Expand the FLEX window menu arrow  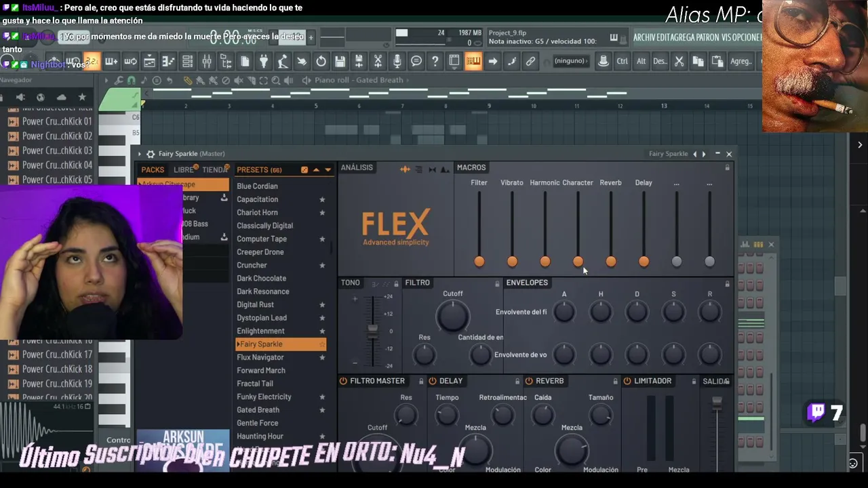tap(139, 154)
